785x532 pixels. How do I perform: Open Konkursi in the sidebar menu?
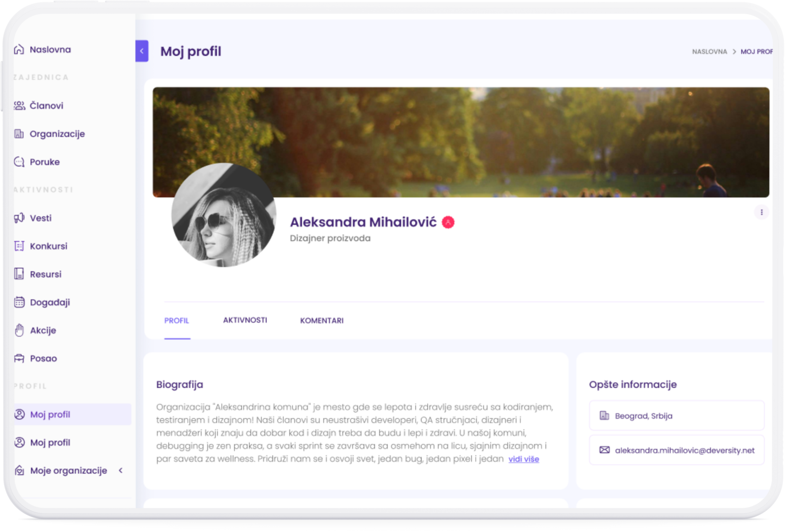tap(49, 246)
